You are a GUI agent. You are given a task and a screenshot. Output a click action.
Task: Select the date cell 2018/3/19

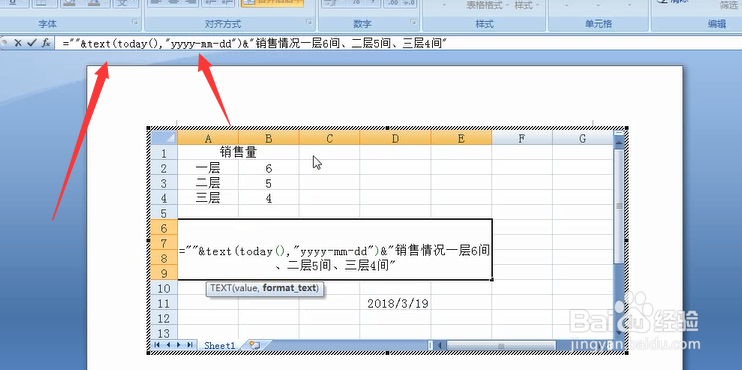pyautogui.click(x=395, y=303)
